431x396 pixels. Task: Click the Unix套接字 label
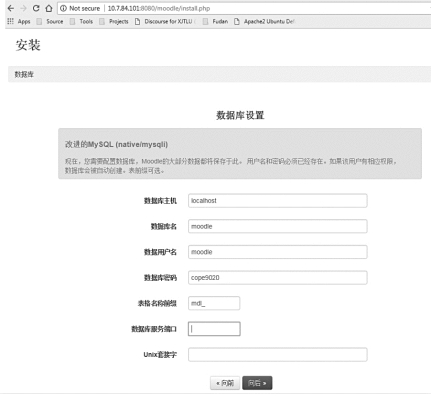click(x=160, y=355)
